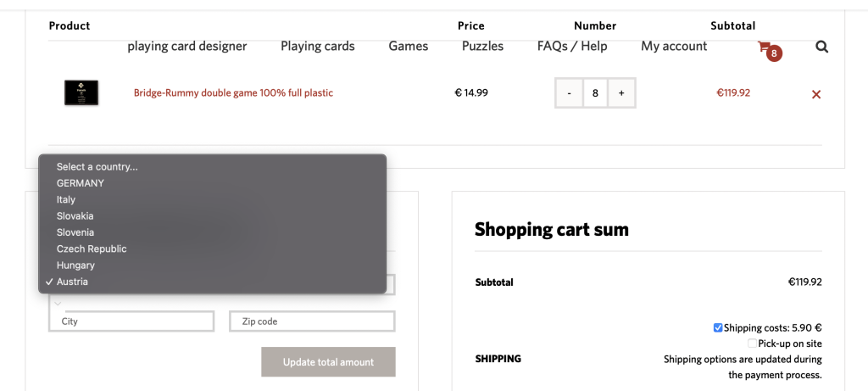Click into the Zip code field

point(312,321)
